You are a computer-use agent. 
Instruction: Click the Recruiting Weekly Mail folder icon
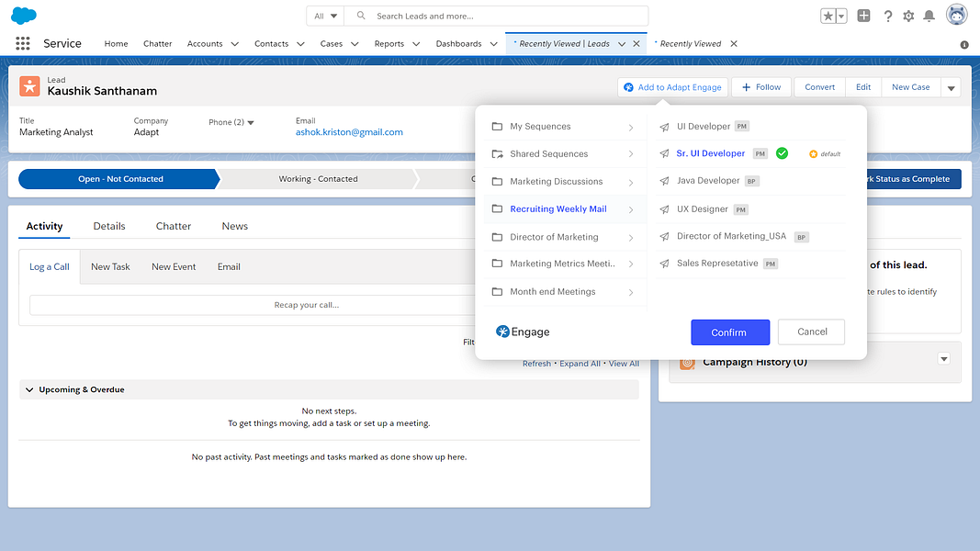[x=497, y=208]
